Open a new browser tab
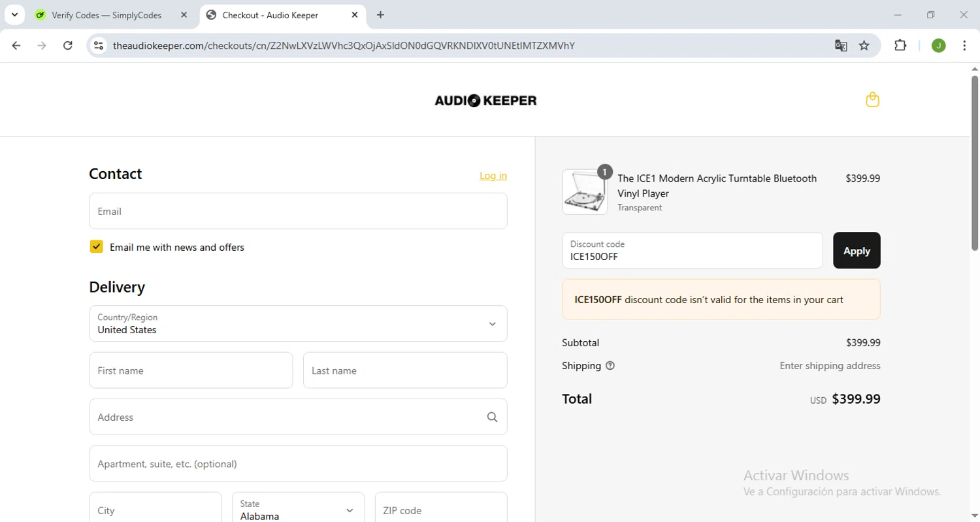Image resolution: width=980 pixels, height=522 pixels. 381,15
